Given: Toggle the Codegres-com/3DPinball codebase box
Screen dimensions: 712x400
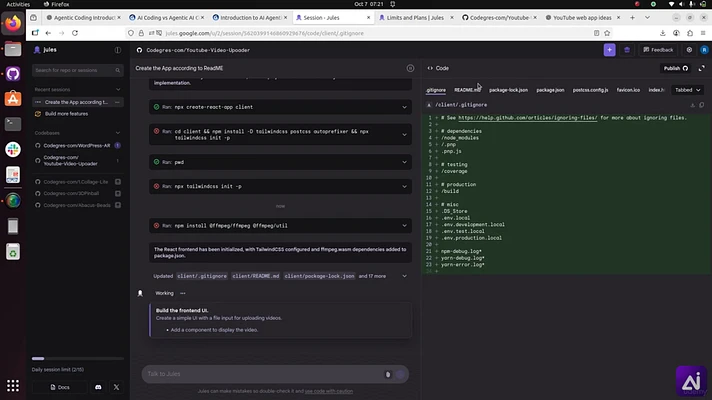Looking at the screenshot, I should pos(118,193).
